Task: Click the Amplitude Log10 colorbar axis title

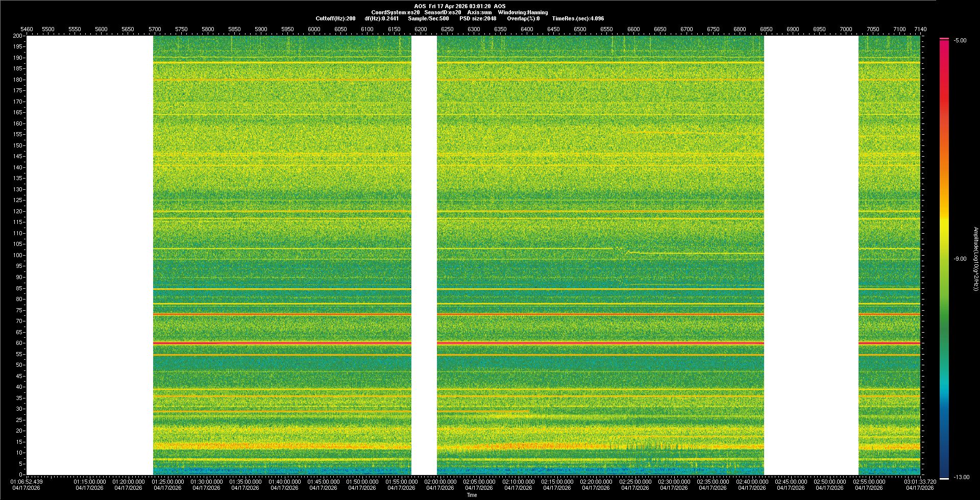Action: click(x=975, y=259)
